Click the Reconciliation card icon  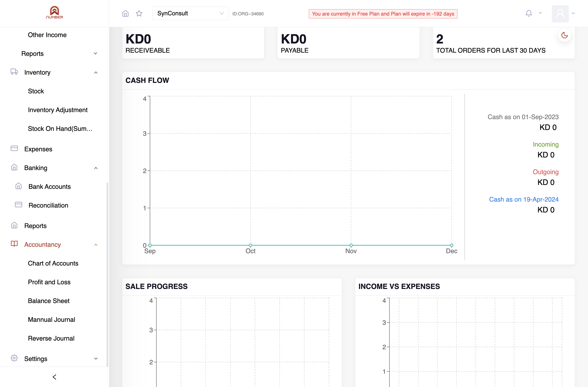pyautogui.click(x=19, y=205)
